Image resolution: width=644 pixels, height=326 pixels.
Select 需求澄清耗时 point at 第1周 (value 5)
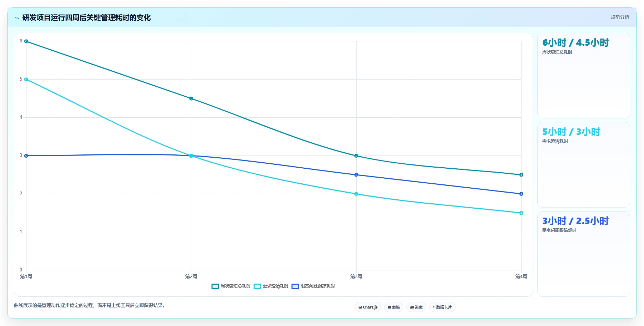(x=26, y=80)
